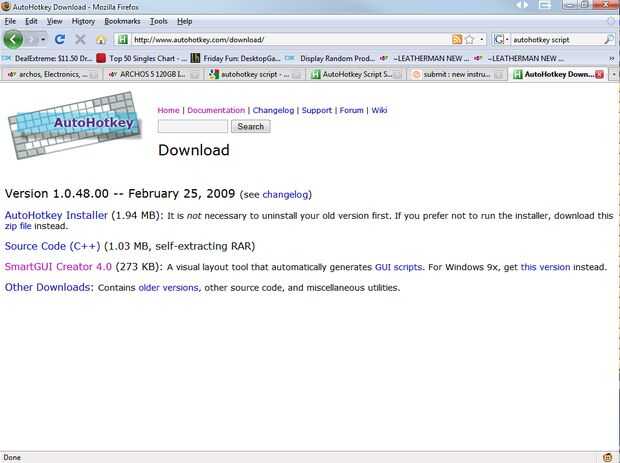620x463 pixels.
Task: Open the older versions link
Action: 168,288
